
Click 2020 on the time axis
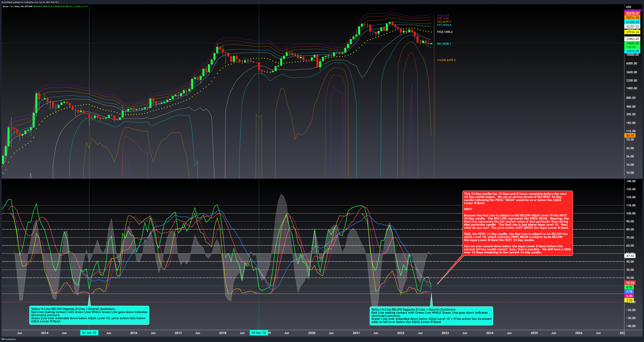click(x=312, y=333)
